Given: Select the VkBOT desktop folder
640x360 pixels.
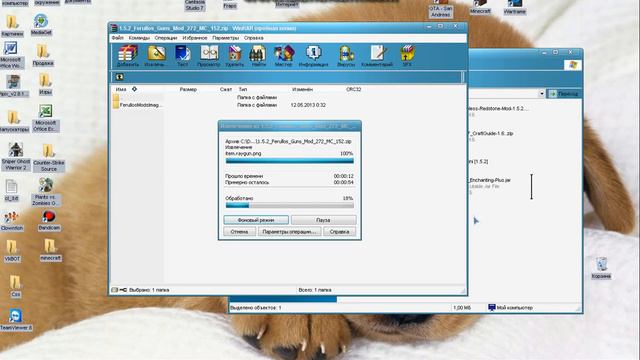Looking at the screenshot, I should coord(12,250).
